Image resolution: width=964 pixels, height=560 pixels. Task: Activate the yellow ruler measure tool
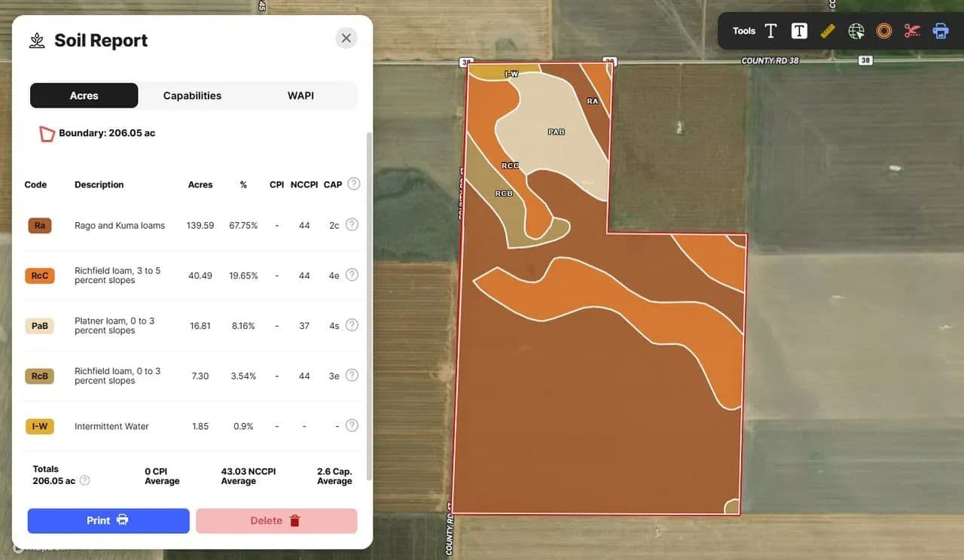pyautogui.click(x=828, y=31)
